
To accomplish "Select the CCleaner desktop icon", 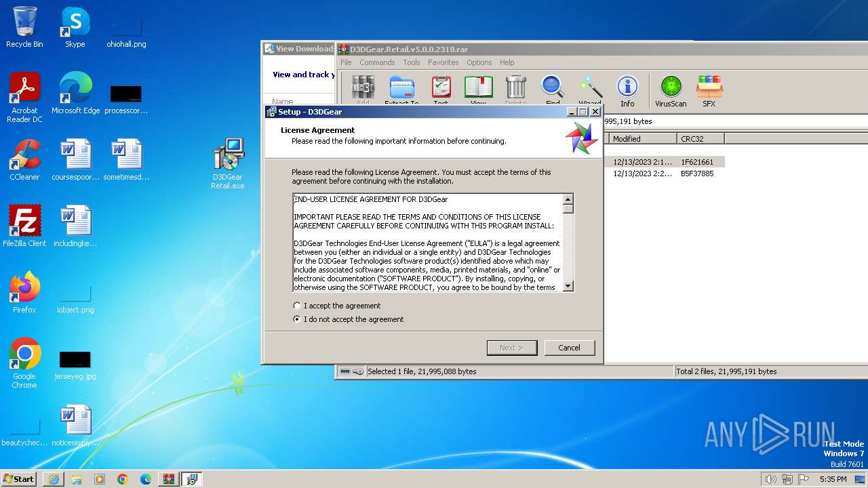I will [x=24, y=160].
